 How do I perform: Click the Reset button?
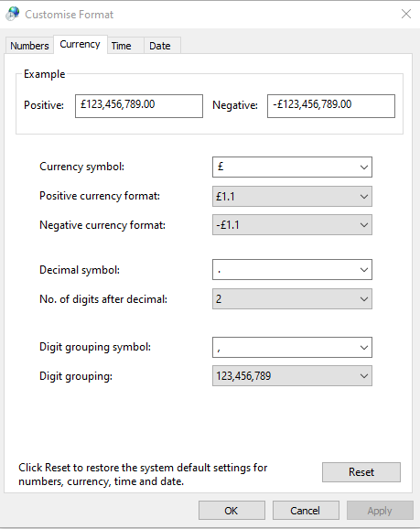point(361,472)
